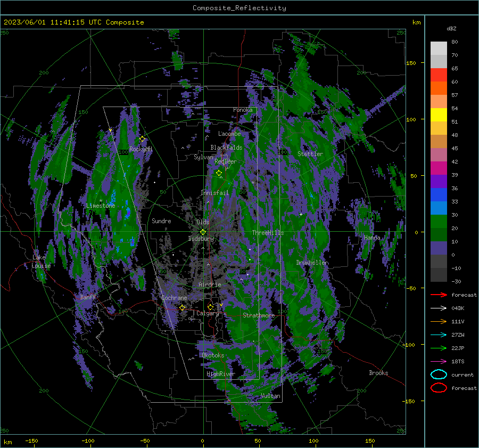The image size is (479, 448).
Task: Click the red forecast ellipse icon
Action: (439, 388)
